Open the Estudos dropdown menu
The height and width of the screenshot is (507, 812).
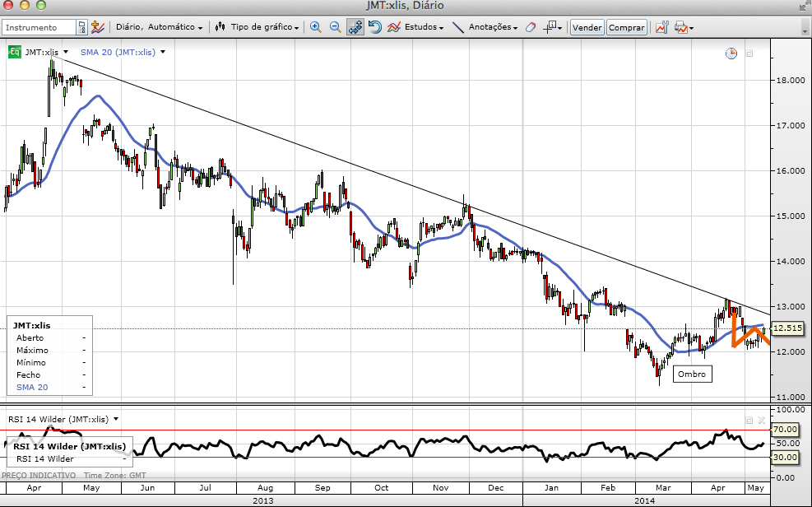coord(425,27)
